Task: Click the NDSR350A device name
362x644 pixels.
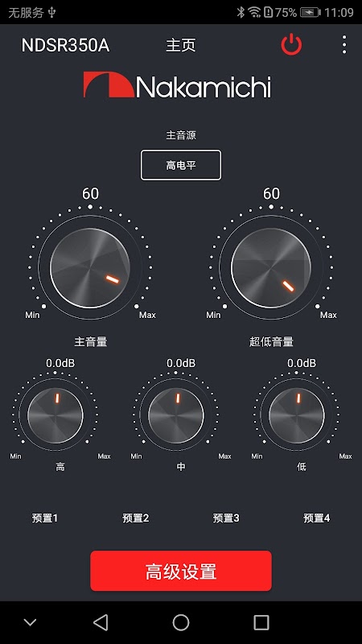Action: click(x=66, y=46)
